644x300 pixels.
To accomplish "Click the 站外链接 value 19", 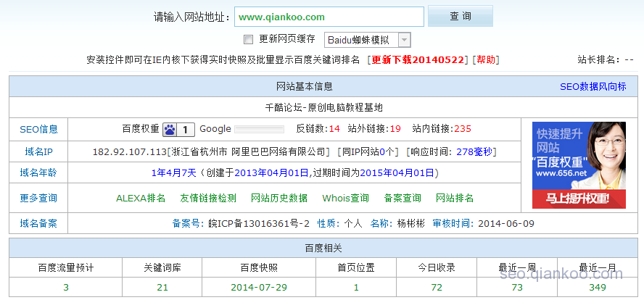I will [395, 129].
